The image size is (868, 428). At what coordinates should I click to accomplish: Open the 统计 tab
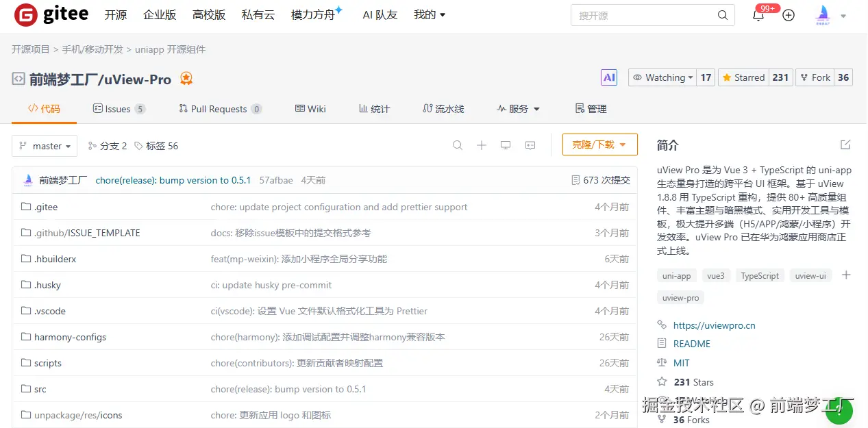point(374,109)
